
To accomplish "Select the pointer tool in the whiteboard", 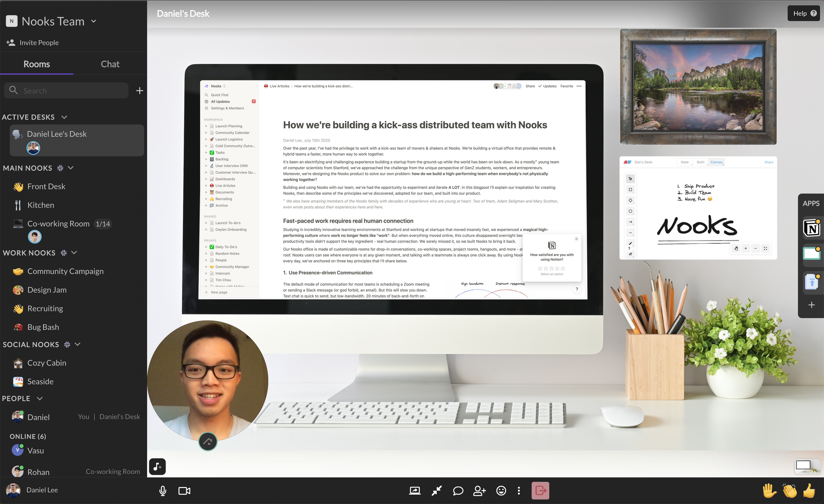I will point(630,179).
